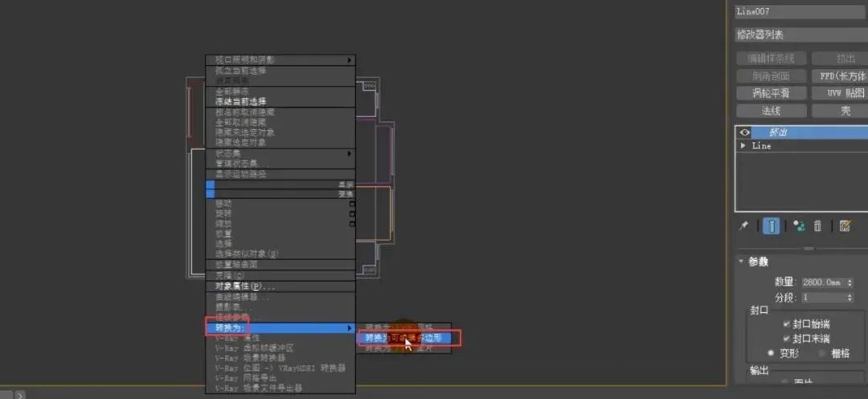This screenshot has width=868, height=399.
Task: Click the 数量 spinner arrows
Action: tap(850, 283)
